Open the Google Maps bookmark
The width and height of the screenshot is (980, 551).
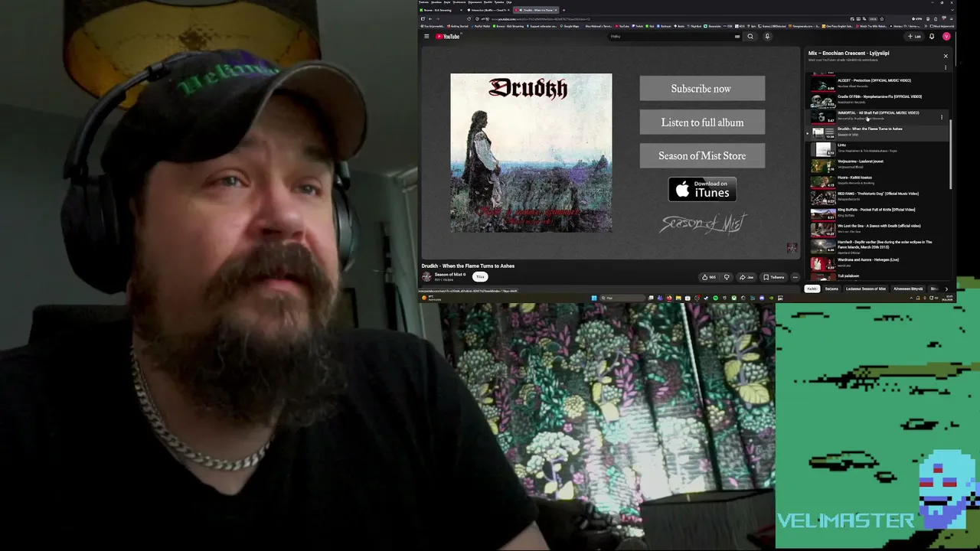click(571, 26)
